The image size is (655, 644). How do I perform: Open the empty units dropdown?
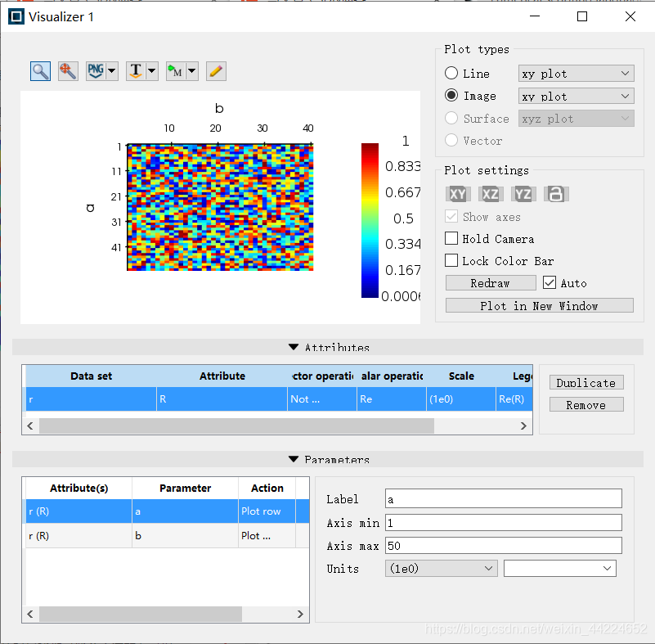point(560,569)
